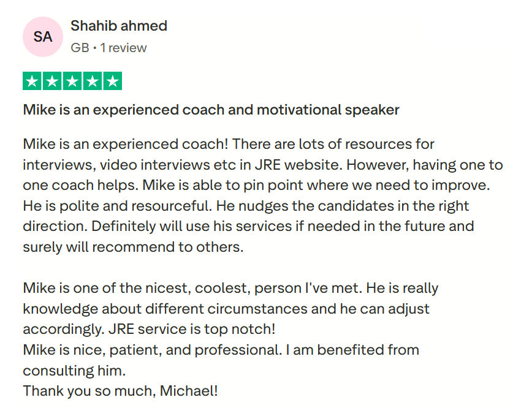Click the sentence "Mike is an experienced coach!"

pos(125,145)
